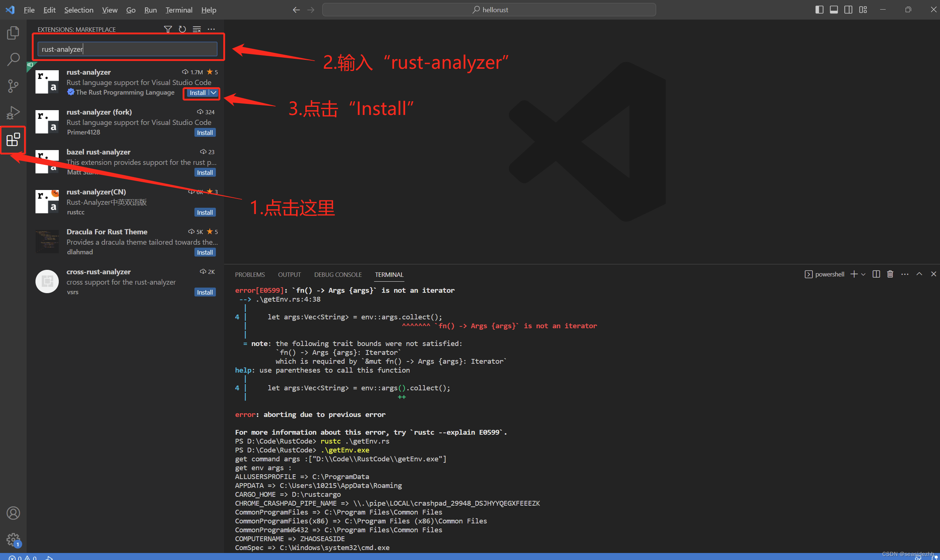Go back with the left arrow
Image resolution: width=940 pixels, height=560 pixels.
click(296, 10)
